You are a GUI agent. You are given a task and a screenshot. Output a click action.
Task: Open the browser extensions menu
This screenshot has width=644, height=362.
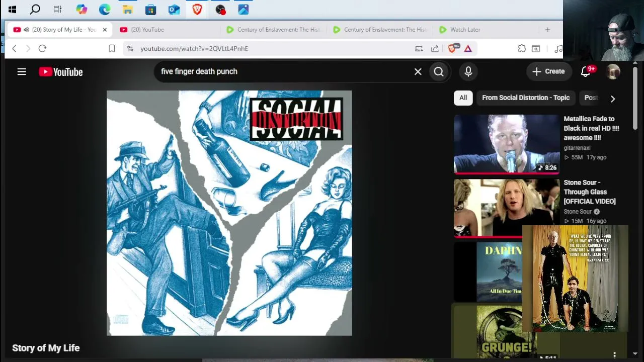pos(522,48)
